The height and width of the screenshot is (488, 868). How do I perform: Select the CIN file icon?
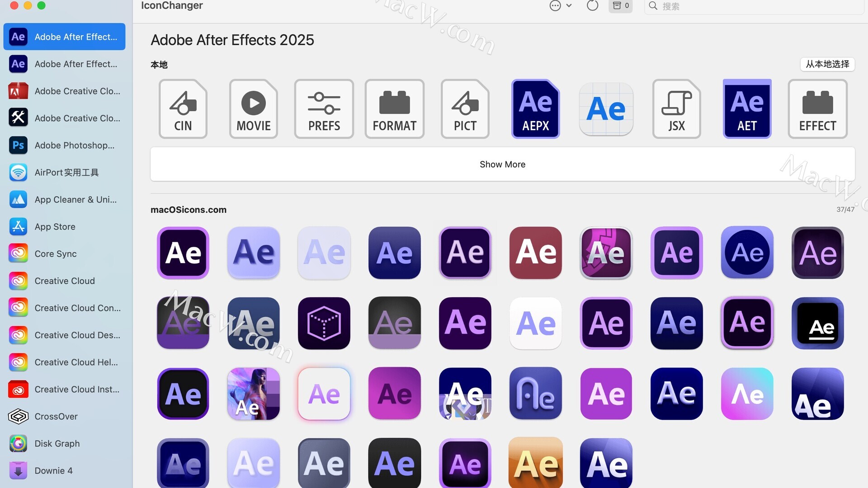(x=183, y=109)
